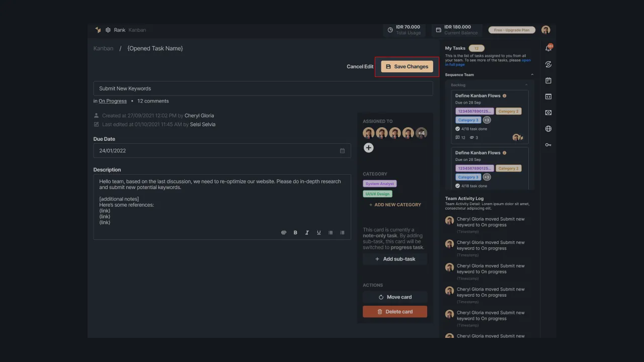Click the IDR 70.000 Total Usage value

408,27
